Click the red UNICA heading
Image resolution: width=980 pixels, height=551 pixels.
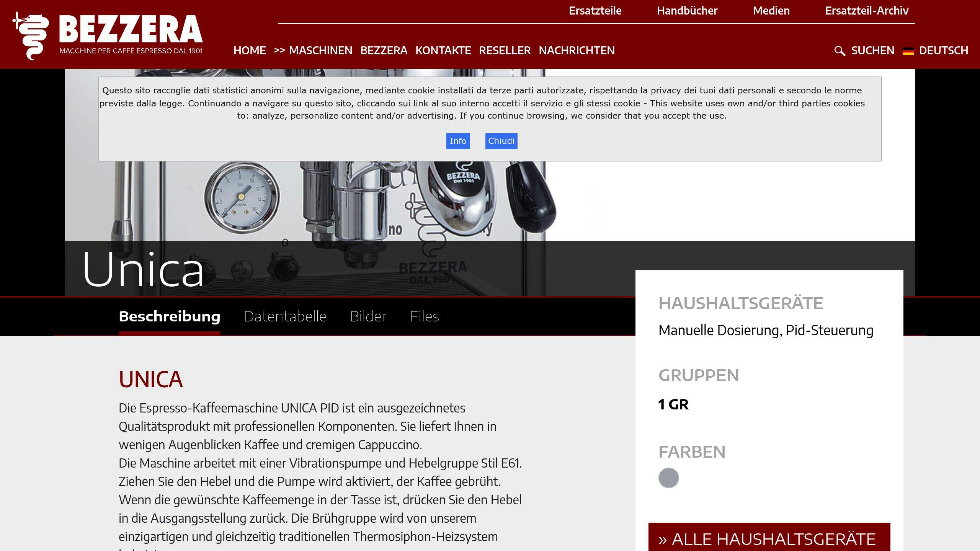(x=150, y=380)
